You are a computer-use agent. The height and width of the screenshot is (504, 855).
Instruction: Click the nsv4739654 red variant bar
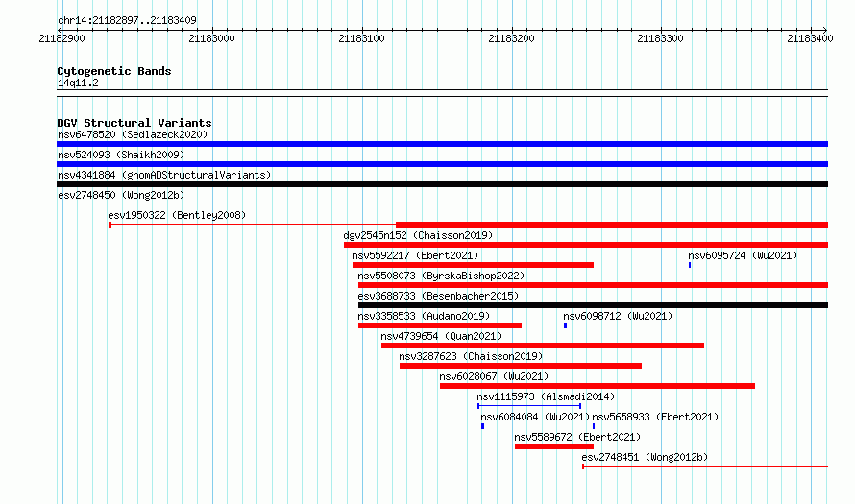543,346
